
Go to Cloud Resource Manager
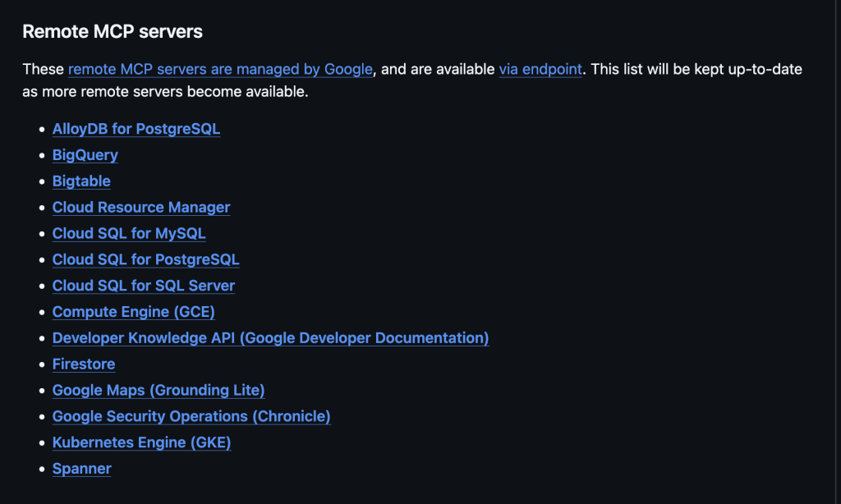pos(140,208)
